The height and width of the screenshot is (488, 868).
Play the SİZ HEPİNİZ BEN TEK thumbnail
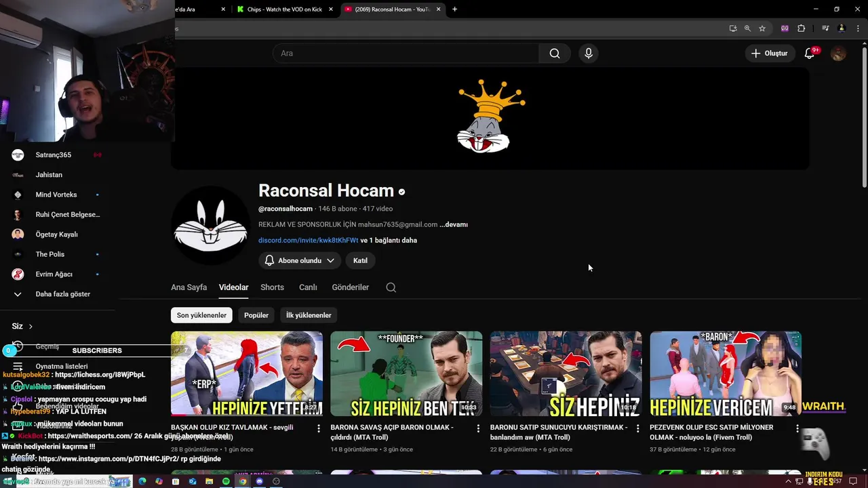tap(406, 373)
